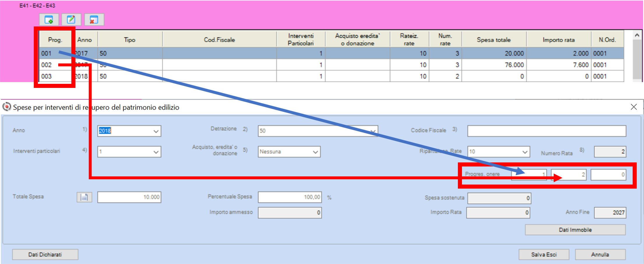Click the N.Ord. column header
The width and height of the screenshot is (644, 264).
coord(607,40)
